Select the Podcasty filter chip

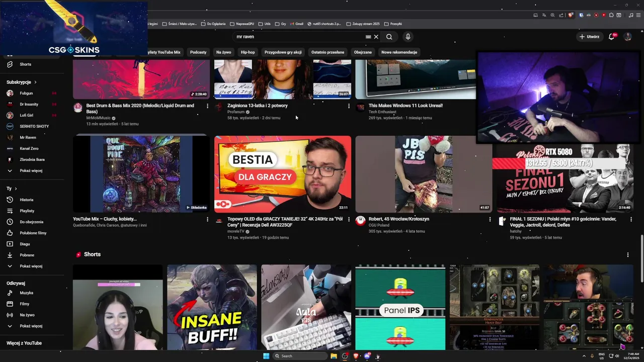coord(198,52)
